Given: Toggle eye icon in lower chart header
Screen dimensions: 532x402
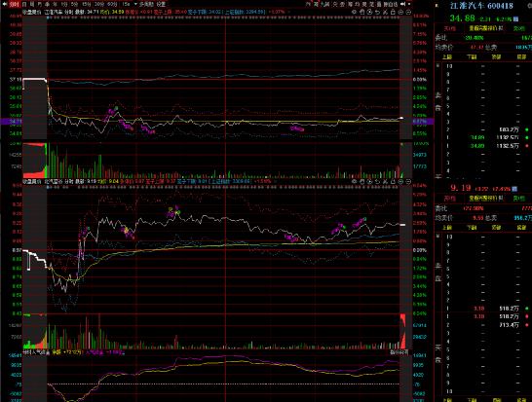Looking at the screenshot, I should pos(354,182).
